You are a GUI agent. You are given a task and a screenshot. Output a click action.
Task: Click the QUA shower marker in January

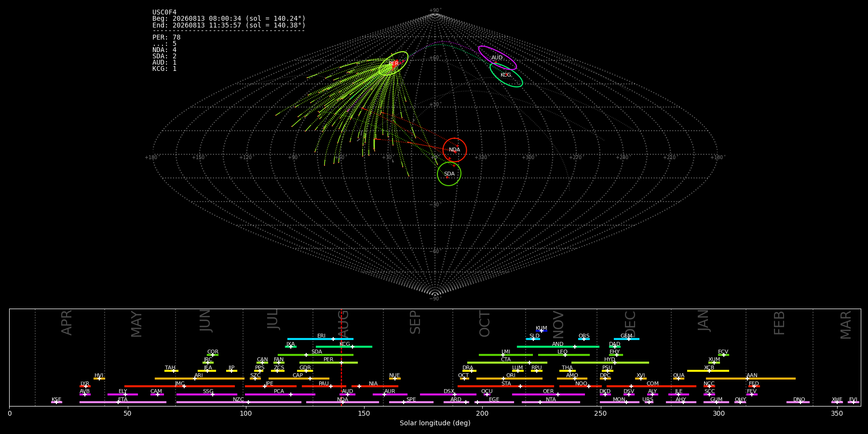point(678,379)
